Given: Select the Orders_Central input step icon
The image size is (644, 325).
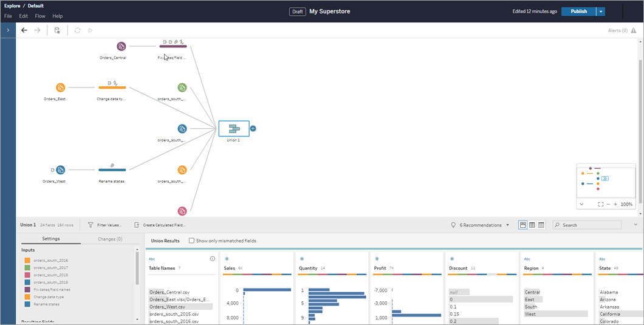Looking at the screenshot, I should pos(121,46).
